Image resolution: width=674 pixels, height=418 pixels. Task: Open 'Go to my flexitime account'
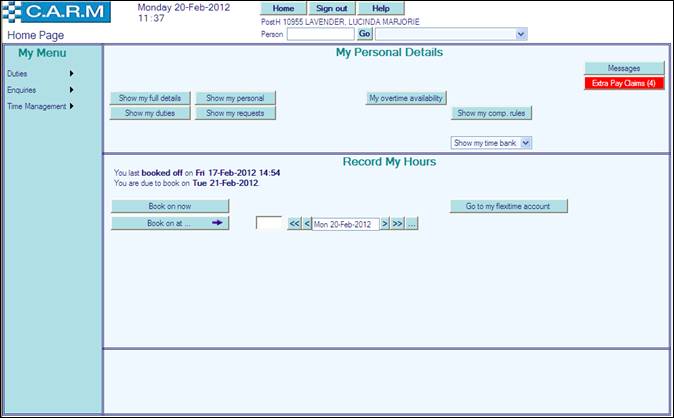508,206
